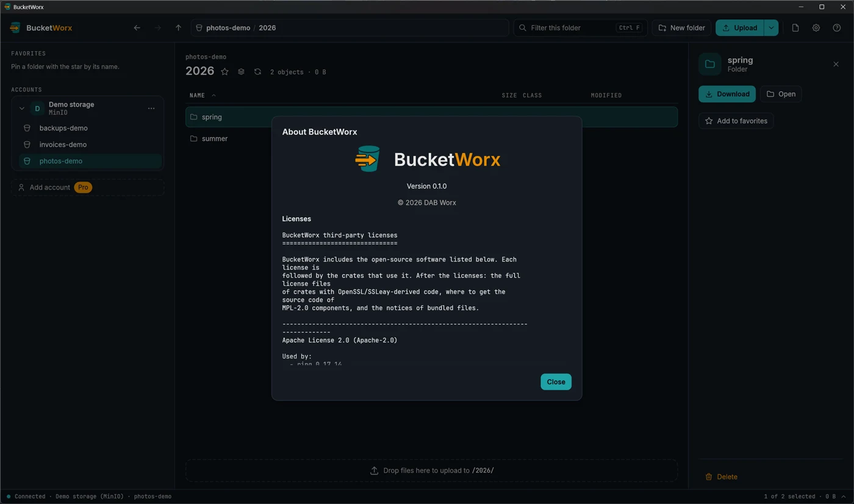Click photos-demo in the breadcrumb path

[228, 28]
